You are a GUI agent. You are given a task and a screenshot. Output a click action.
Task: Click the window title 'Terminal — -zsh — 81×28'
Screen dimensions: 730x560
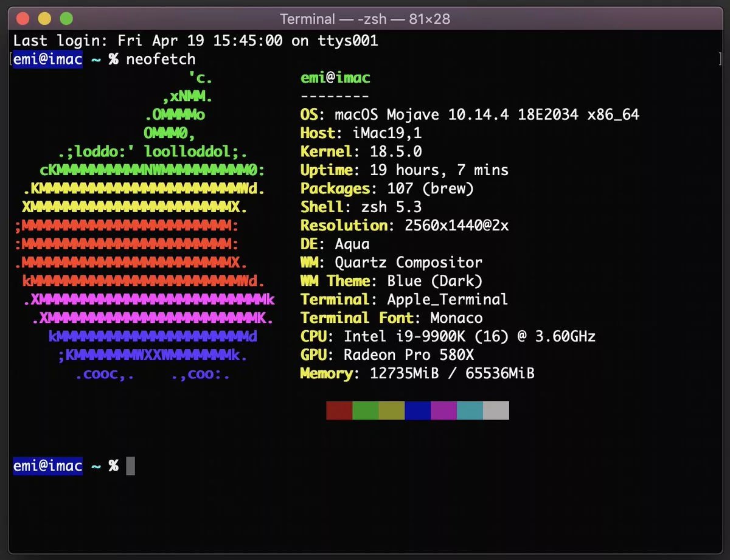coord(365,19)
